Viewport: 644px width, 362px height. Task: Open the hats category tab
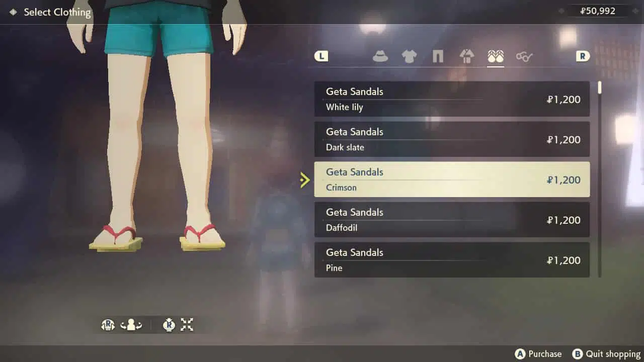380,57
